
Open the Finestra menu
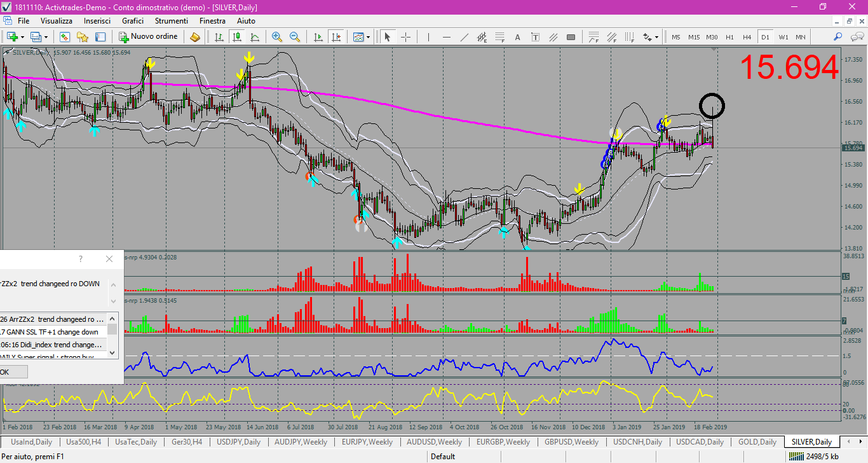pos(212,21)
